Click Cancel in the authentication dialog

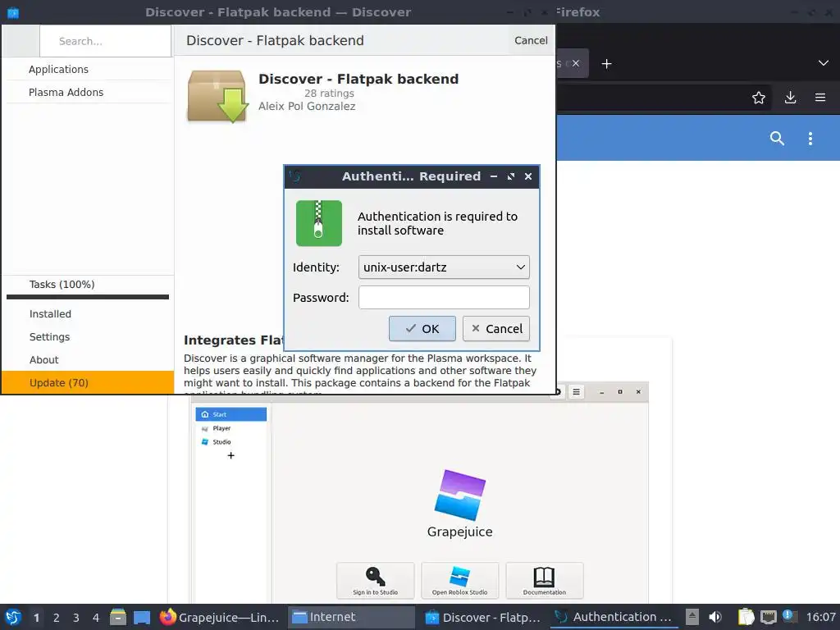pos(496,328)
